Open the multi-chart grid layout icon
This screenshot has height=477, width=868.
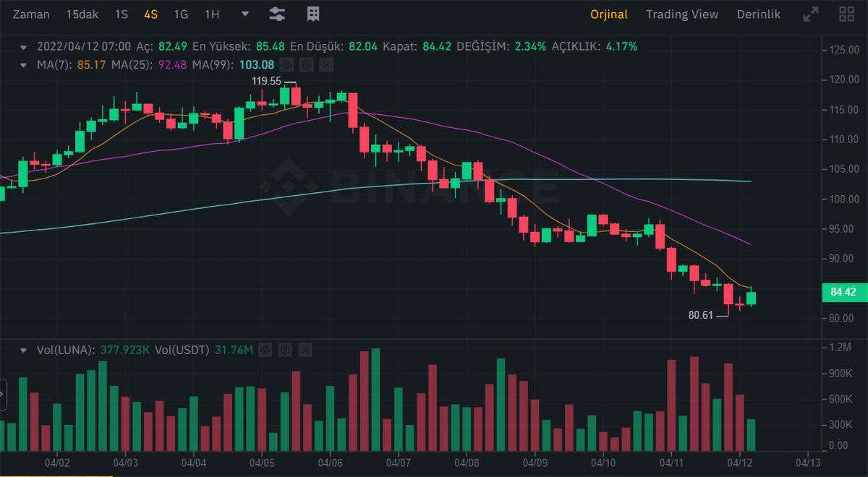(x=846, y=14)
